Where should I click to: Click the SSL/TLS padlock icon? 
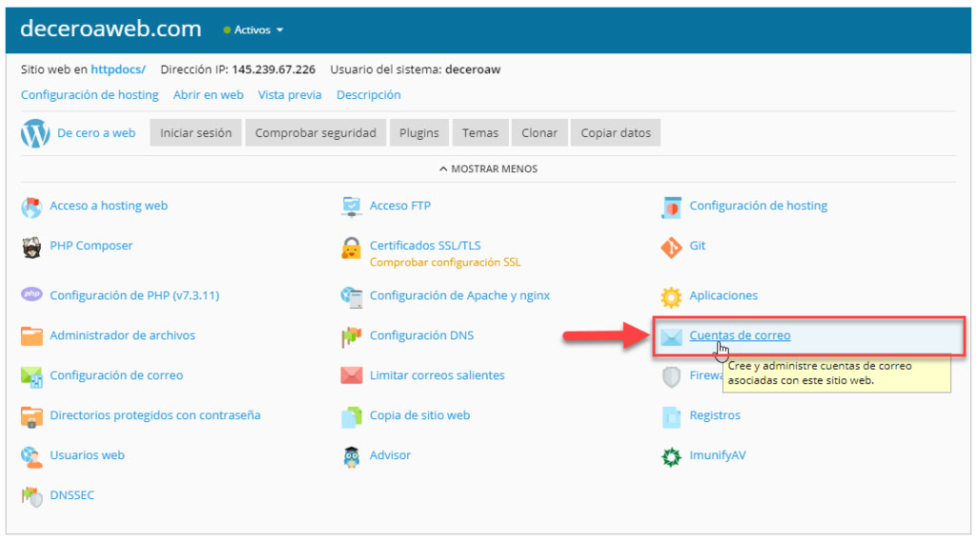[352, 248]
